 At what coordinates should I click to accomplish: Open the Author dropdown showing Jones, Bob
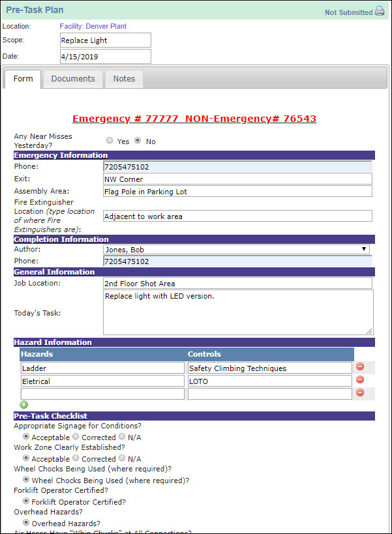point(236,249)
